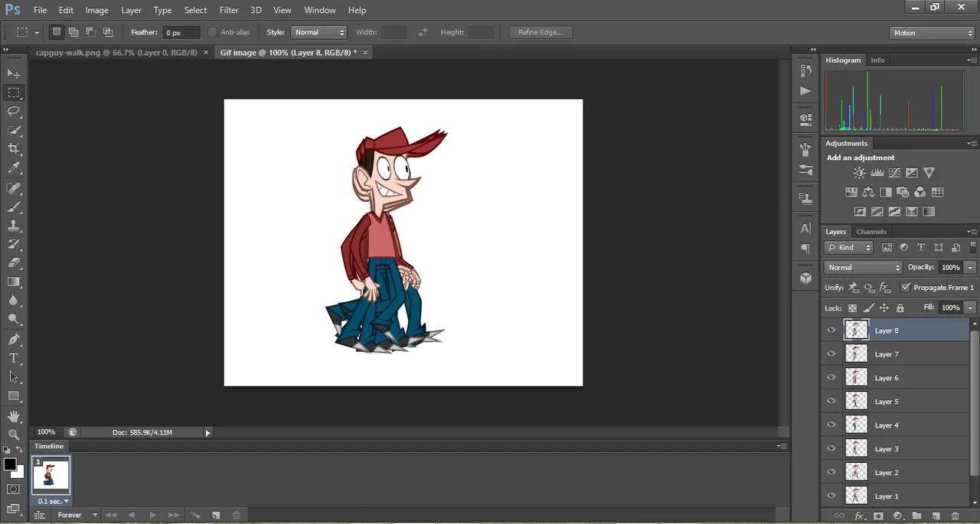The width and height of the screenshot is (980, 524).
Task: Switch to the Channels tab
Action: pos(871,232)
